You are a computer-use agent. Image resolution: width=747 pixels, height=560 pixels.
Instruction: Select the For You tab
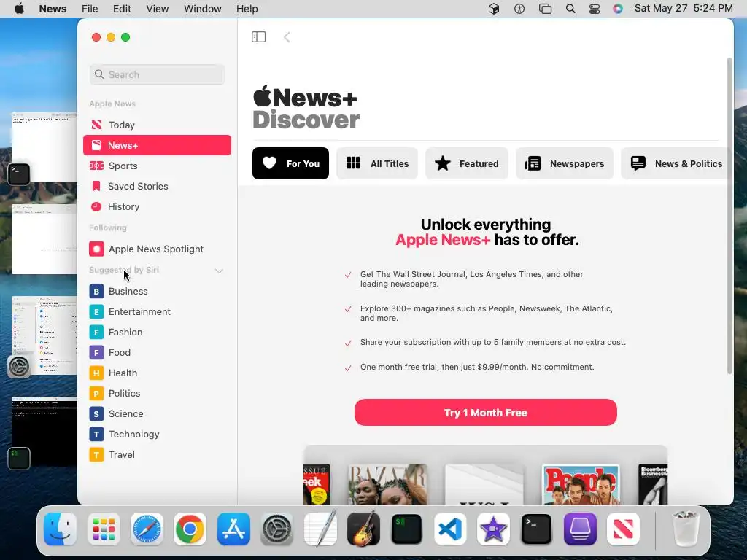290,163
